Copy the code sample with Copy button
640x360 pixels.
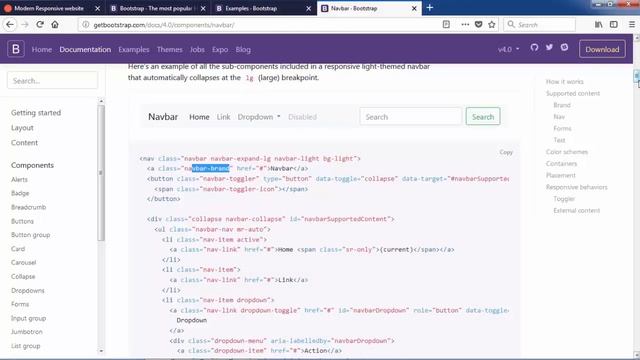click(506, 152)
